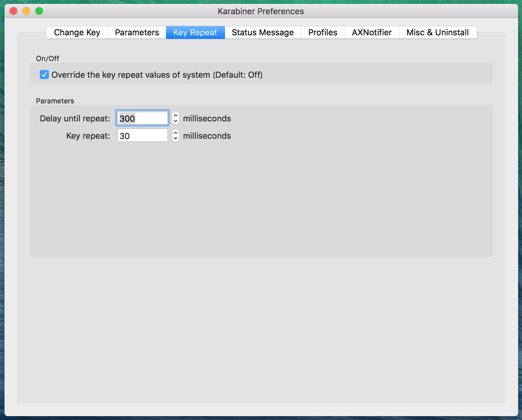Click the 'Karabiner Preferences' window title

(261, 11)
